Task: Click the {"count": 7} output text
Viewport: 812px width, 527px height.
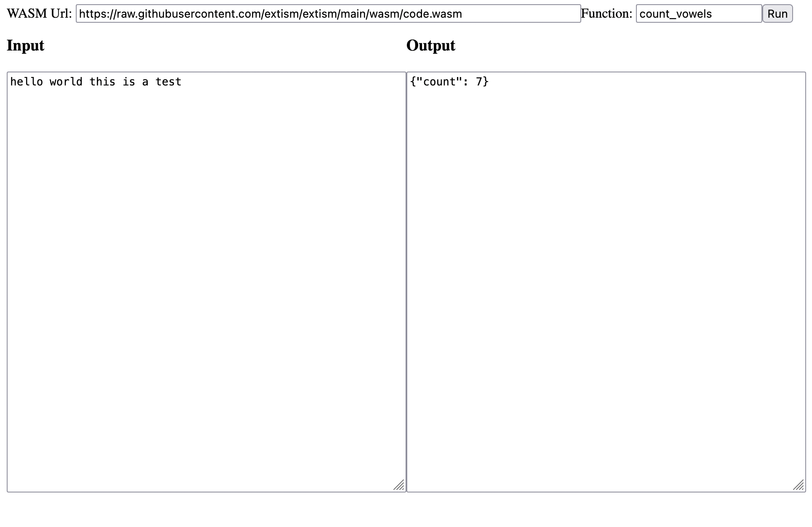Action: click(x=449, y=82)
